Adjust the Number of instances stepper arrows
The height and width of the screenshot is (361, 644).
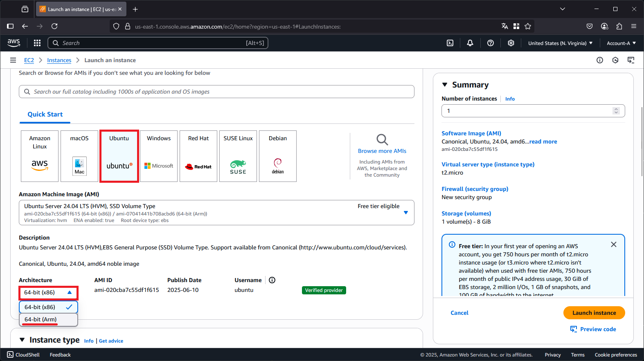(x=616, y=111)
